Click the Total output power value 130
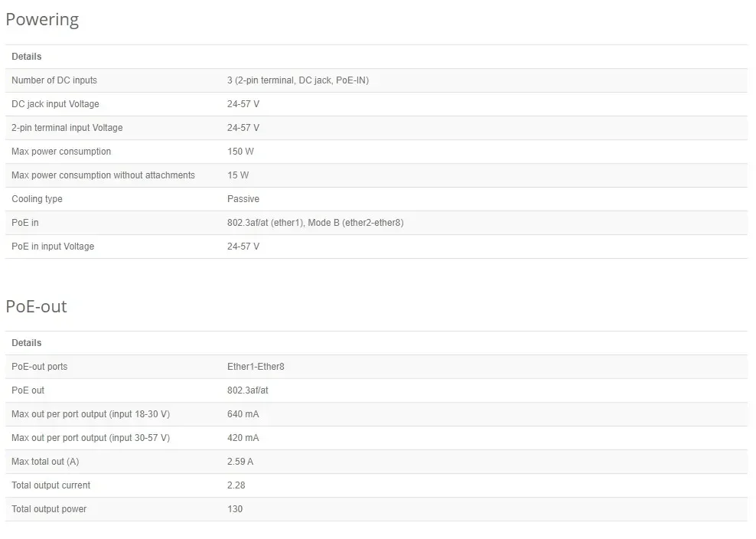 coord(235,508)
